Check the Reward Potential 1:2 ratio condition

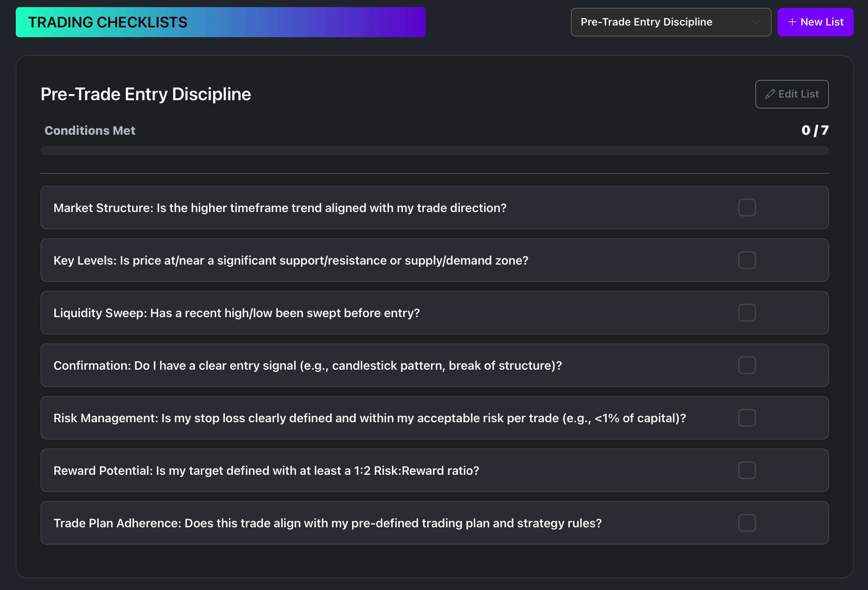point(747,470)
